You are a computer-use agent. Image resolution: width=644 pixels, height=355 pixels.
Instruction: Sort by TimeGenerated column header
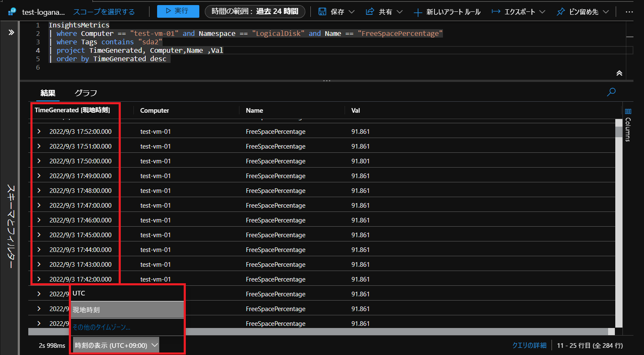(72, 110)
